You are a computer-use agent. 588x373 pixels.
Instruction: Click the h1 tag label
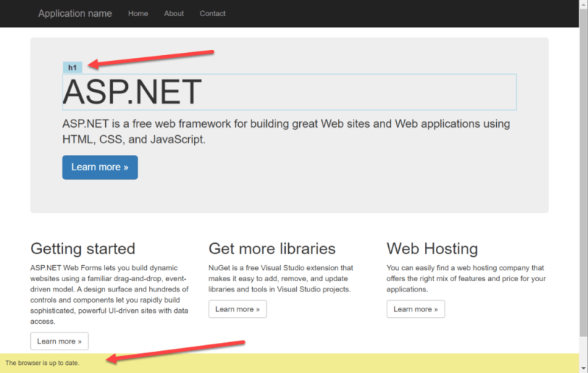tap(72, 68)
